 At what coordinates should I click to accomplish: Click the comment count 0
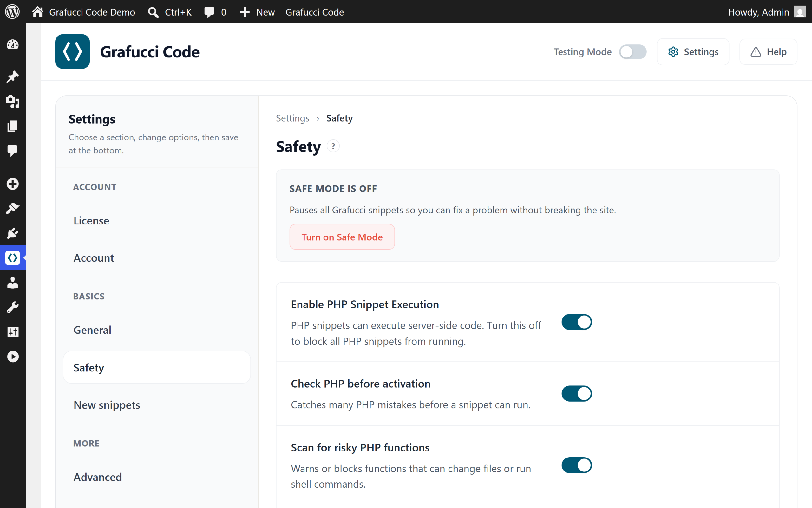pyautogui.click(x=224, y=12)
